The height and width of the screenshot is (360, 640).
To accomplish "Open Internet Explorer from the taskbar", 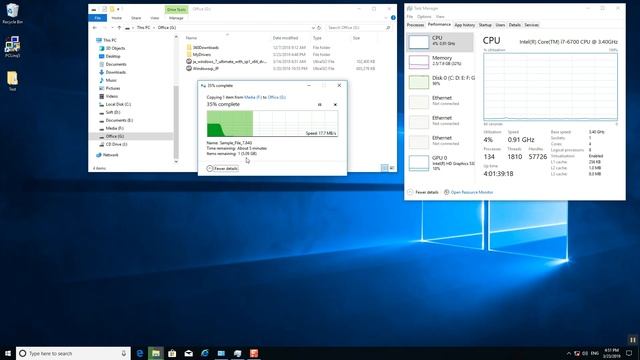I will point(205,353).
